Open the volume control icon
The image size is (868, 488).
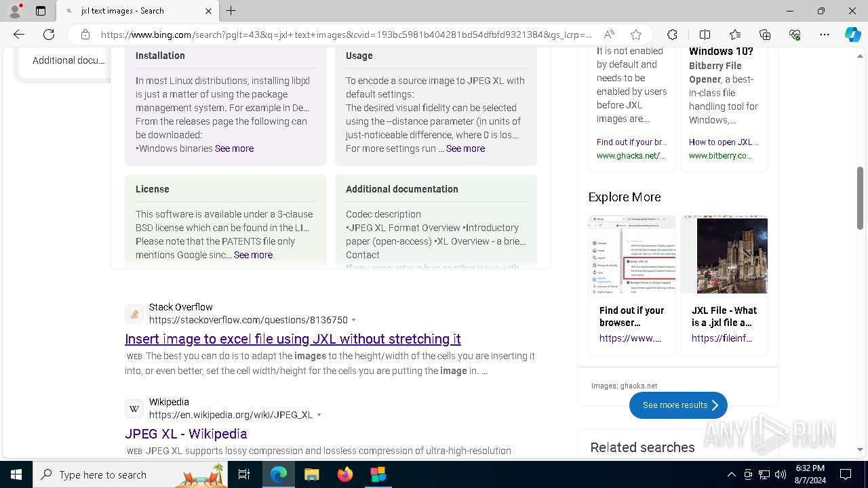pos(781,474)
